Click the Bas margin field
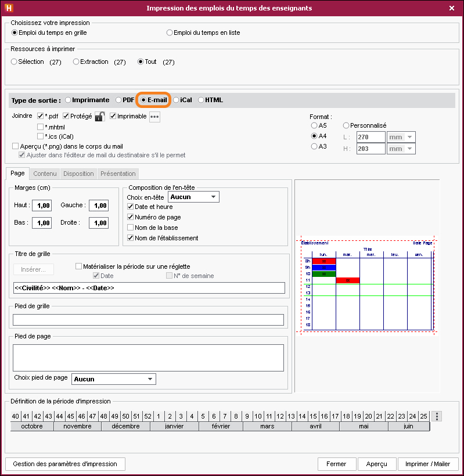This screenshot has width=464, height=476. 42,223
